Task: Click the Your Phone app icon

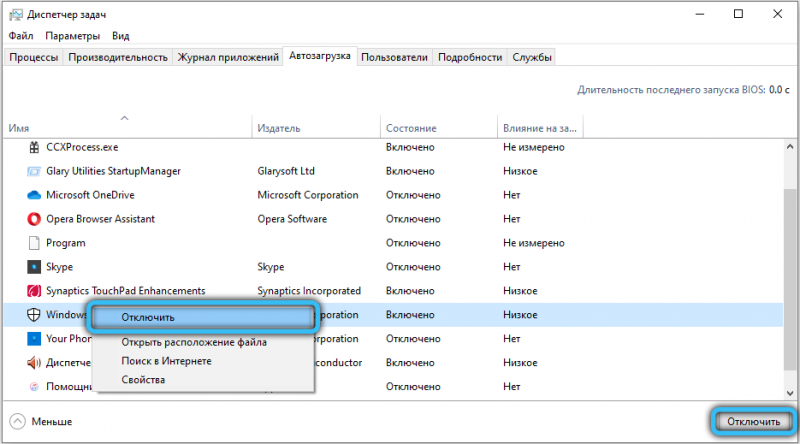Action: pyautogui.click(x=34, y=339)
